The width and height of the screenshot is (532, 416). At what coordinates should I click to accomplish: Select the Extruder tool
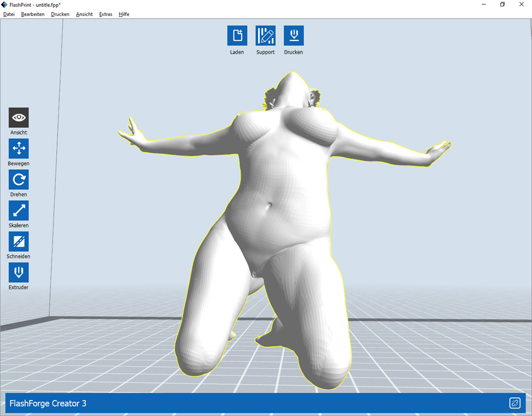pos(19,272)
